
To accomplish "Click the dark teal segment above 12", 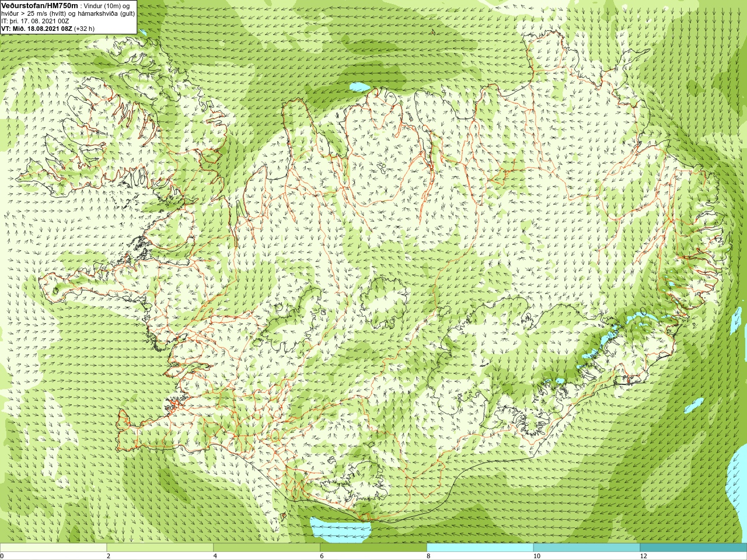I will (693, 548).
